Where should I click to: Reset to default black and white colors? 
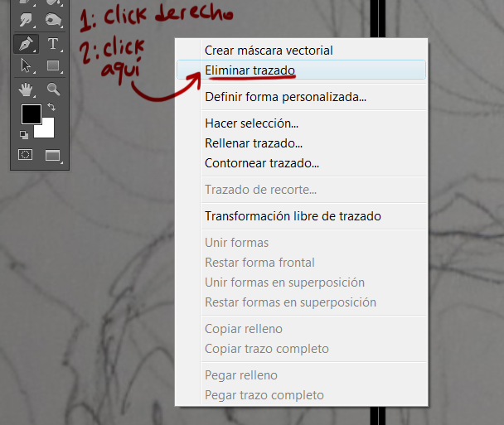[x=24, y=134]
